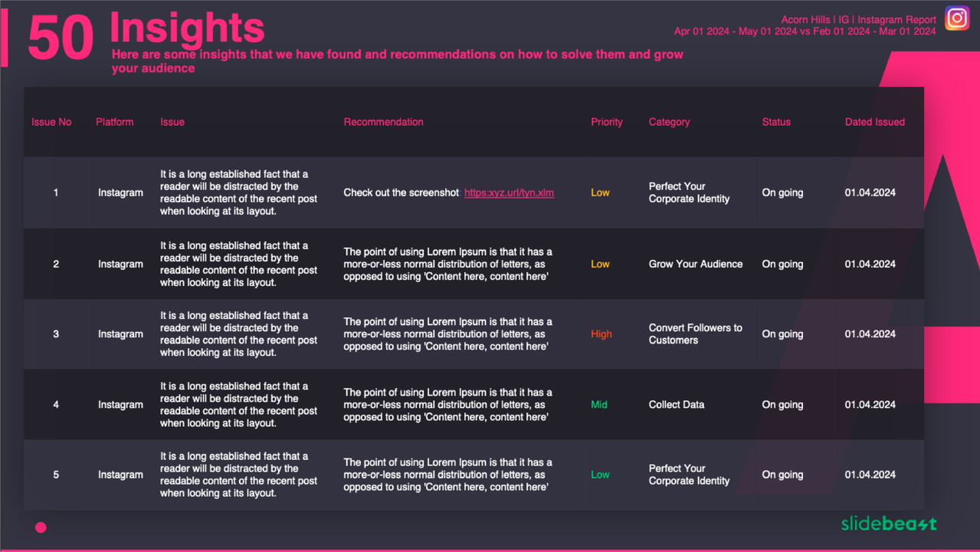Click the Dated Issued column header
Viewport: 980px width, 552px height.
[874, 122]
